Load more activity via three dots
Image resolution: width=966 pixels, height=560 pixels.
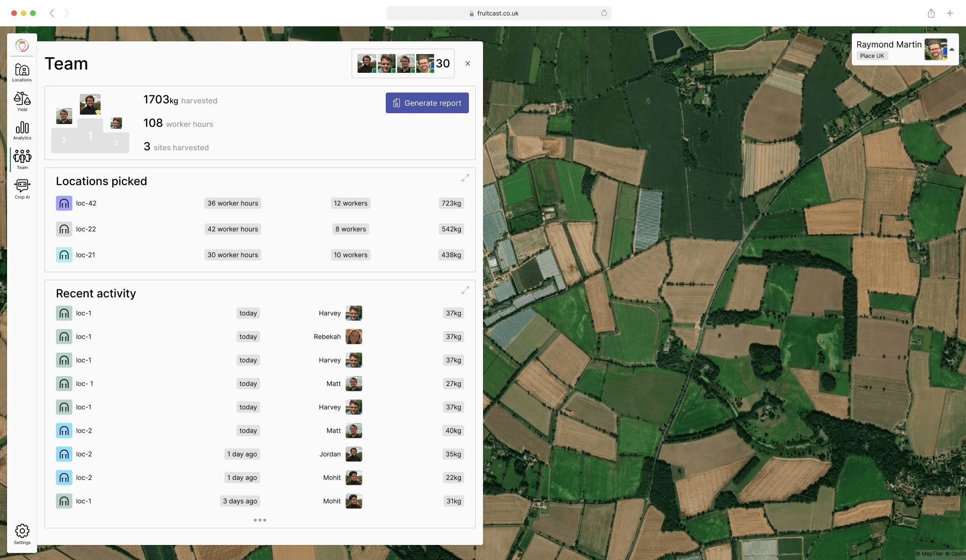point(260,520)
